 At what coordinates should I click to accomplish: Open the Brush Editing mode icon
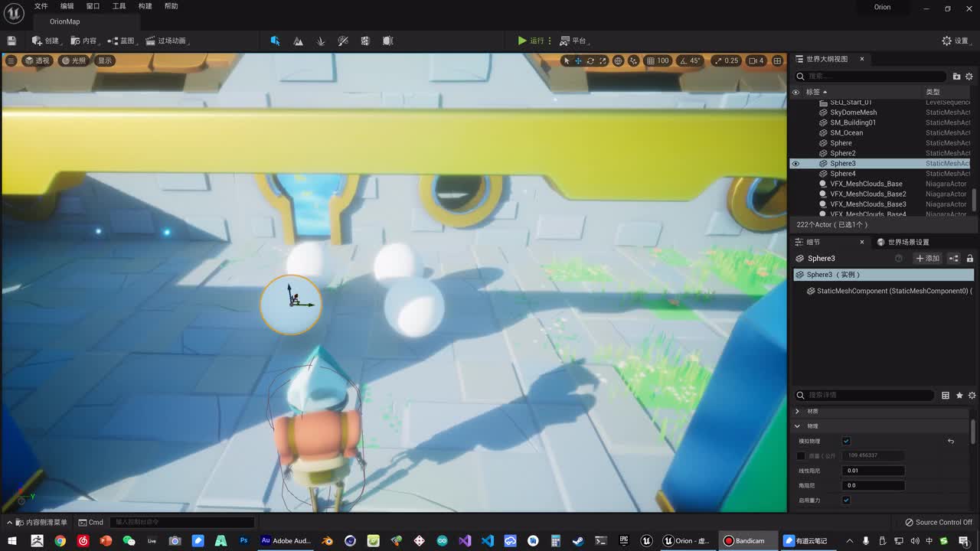tap(388, 41)
